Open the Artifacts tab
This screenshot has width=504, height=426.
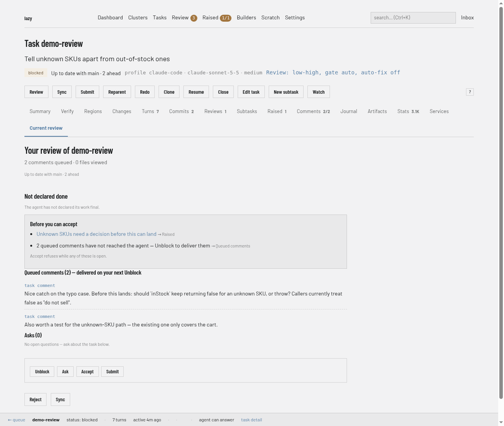point(377,112)
